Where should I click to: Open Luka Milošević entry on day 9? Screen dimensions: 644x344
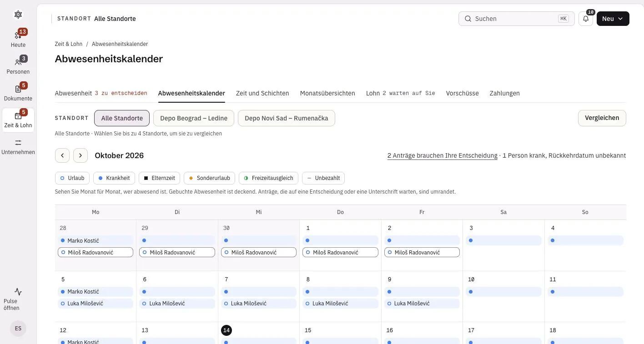point(422,303)
